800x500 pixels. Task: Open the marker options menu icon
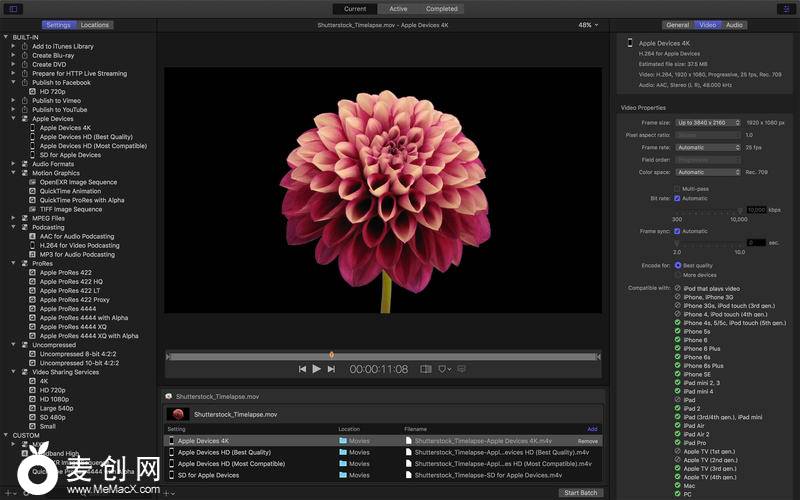pyautogui.click(x=444, y=369)
